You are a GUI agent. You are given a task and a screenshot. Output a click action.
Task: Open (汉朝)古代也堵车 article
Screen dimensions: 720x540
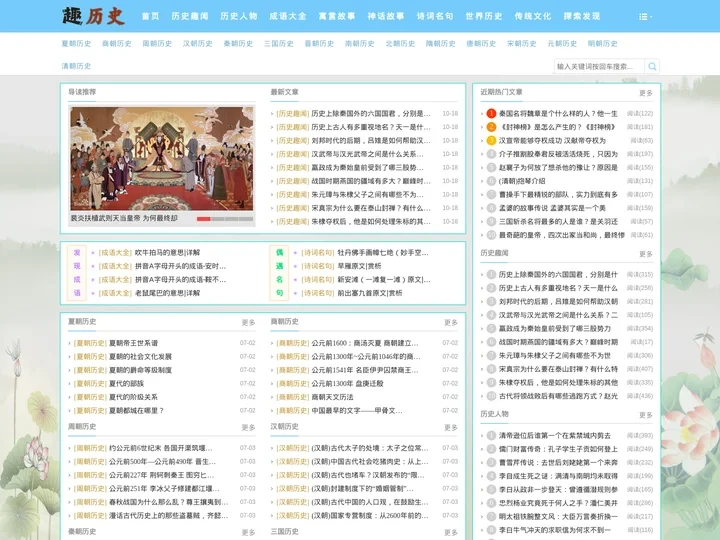tap(370, 475)
